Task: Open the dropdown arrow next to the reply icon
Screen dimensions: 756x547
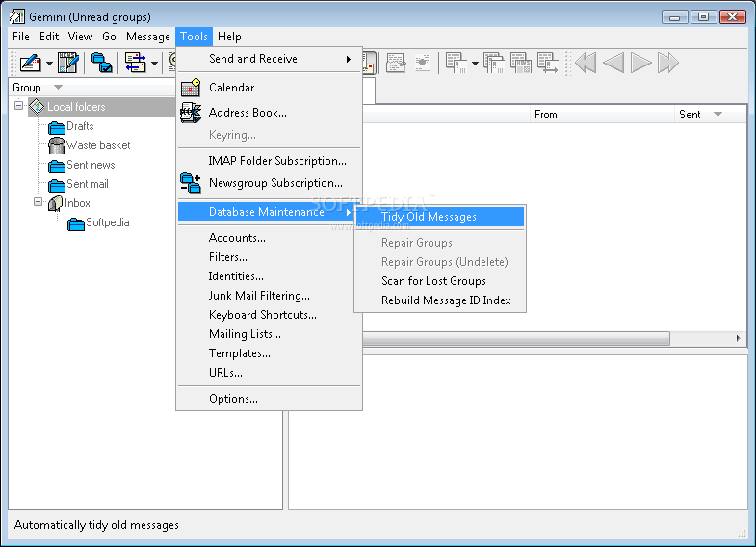Action: pyautogui.click(x=475, y=64)
